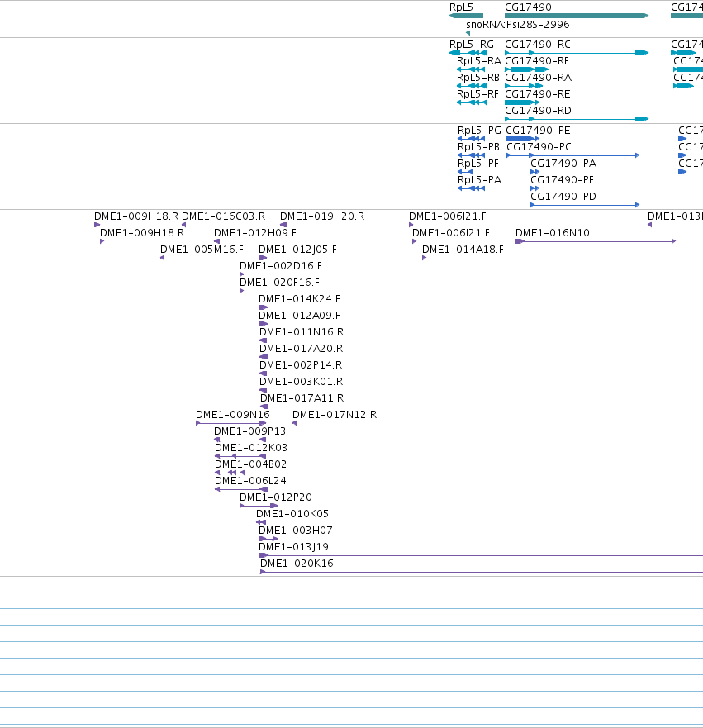This screenshot has height=728, width=703.
Task: Select transcript RpL5-RG
Action: click(468, 53)
